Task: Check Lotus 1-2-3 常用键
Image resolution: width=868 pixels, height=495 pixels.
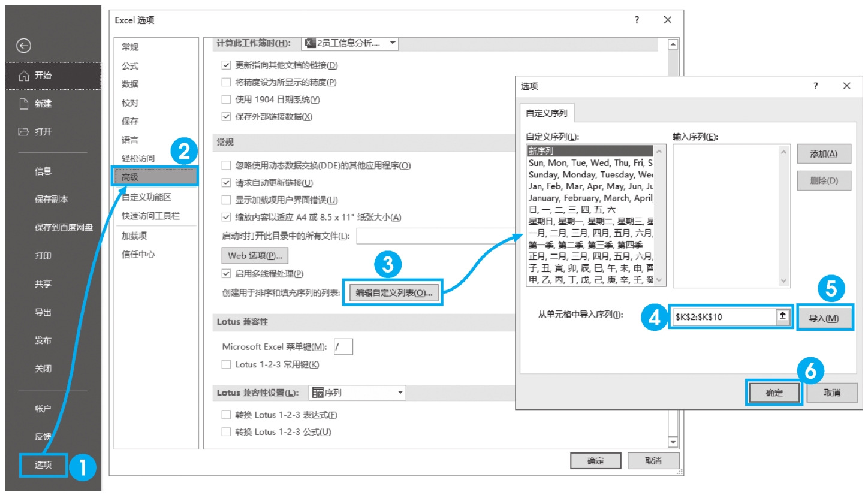Action: pos(226,364)
